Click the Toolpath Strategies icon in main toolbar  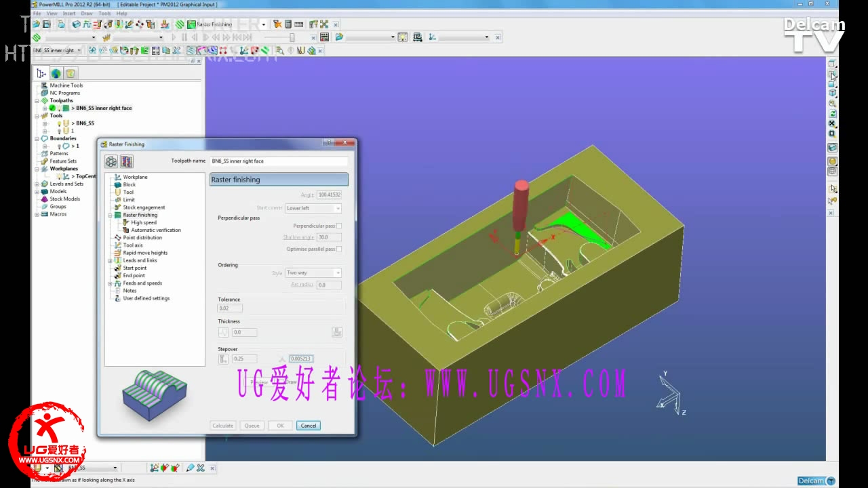click(x=180, y=24)
